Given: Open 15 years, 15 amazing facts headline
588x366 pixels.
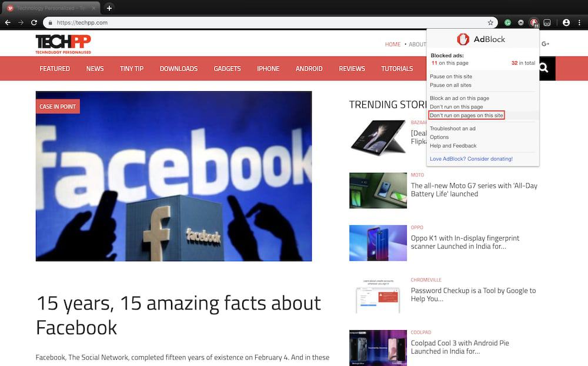Looking at the screenshot, I should [179, 315].
